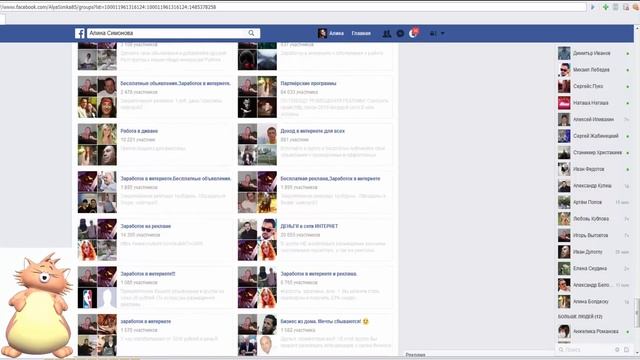Go to Главная home link
640x360 pixels.
(361, 33)
